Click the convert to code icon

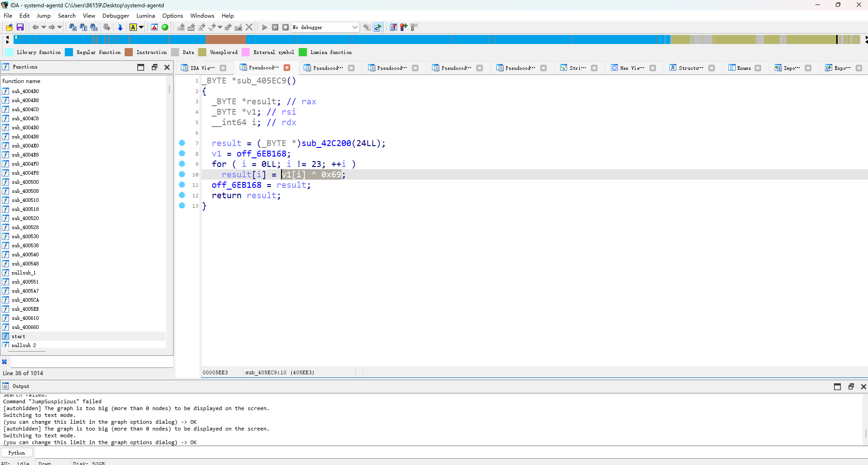181,27
